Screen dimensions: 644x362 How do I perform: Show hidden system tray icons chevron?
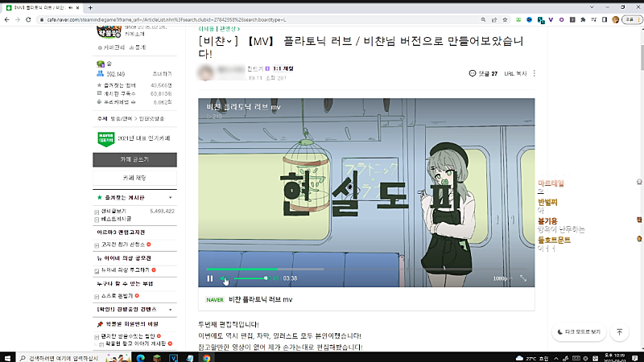tap(556, 358)
